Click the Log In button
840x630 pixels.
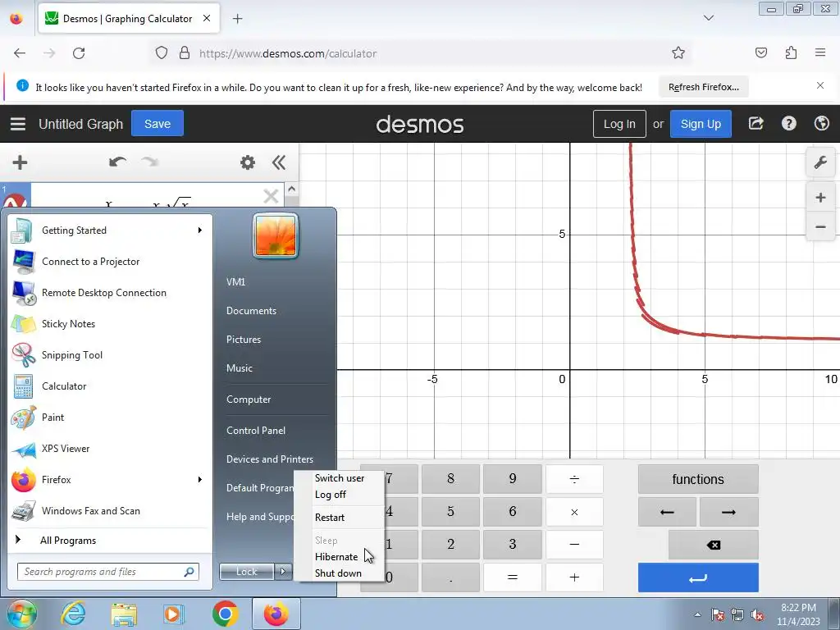(x=619, y=124)
